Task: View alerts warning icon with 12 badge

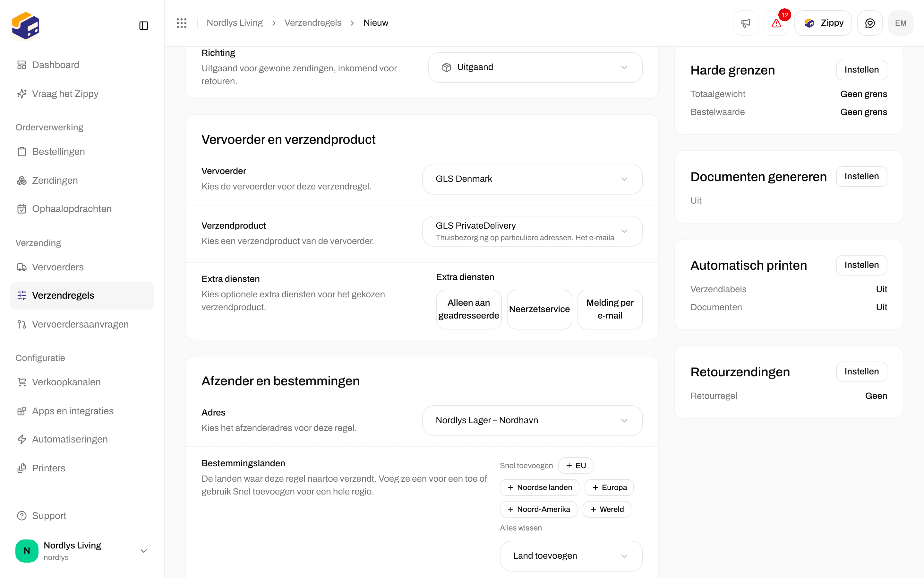Action: pyautogui.click(x=776, y=23)
